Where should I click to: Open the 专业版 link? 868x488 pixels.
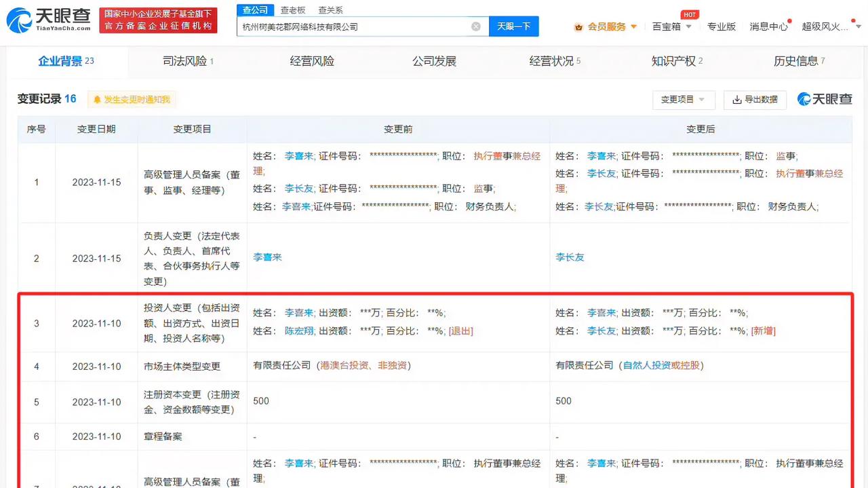(722, 27)
